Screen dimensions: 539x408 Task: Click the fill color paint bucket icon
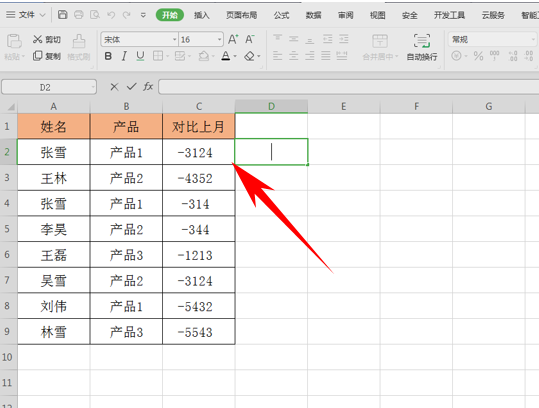coord(204,56)
